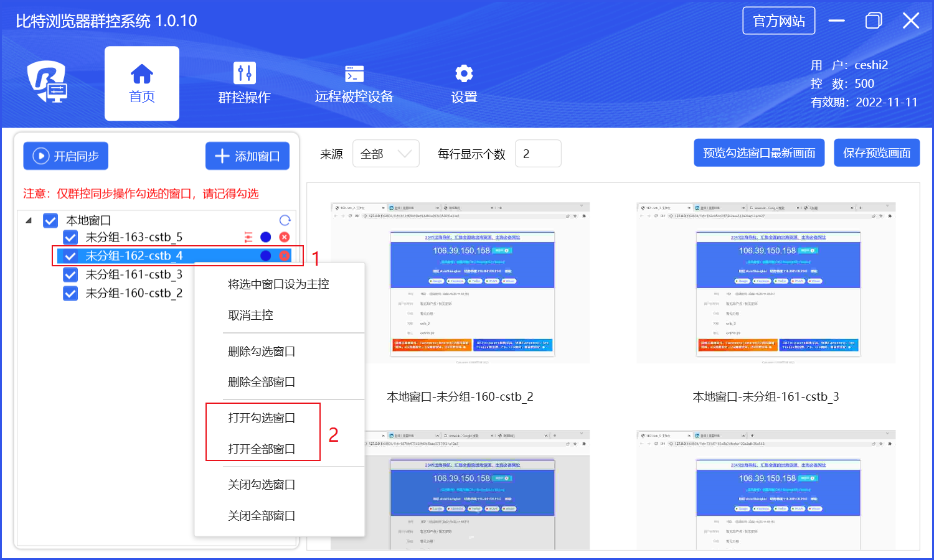Open the 设置 gear tab
The height and width of the screenshot is (560, 934).
464,83
